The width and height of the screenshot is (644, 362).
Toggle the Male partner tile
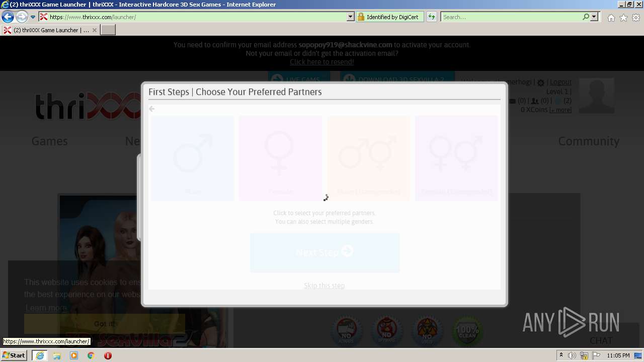pos(192,158)
